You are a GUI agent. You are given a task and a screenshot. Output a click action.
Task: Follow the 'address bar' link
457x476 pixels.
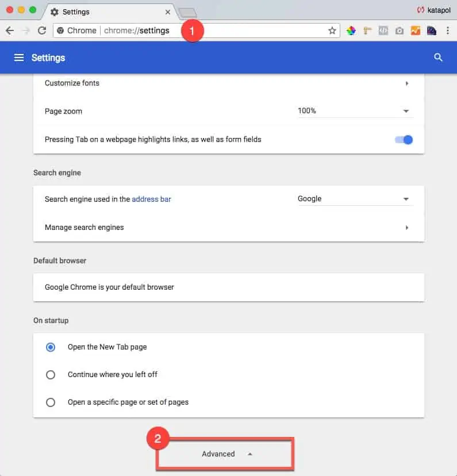[x=151, y=199]
